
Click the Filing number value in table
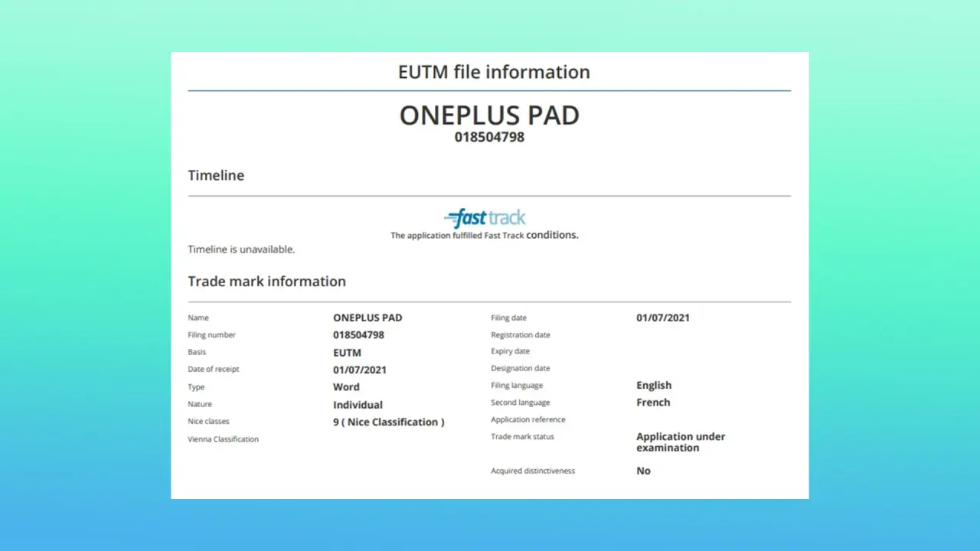click(x=358, y=334)
